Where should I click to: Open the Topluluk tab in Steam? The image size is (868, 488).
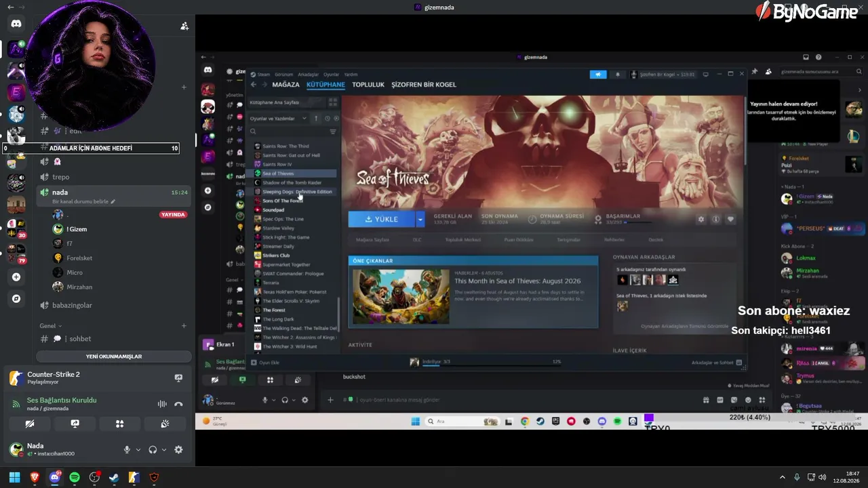coord(368,85)
